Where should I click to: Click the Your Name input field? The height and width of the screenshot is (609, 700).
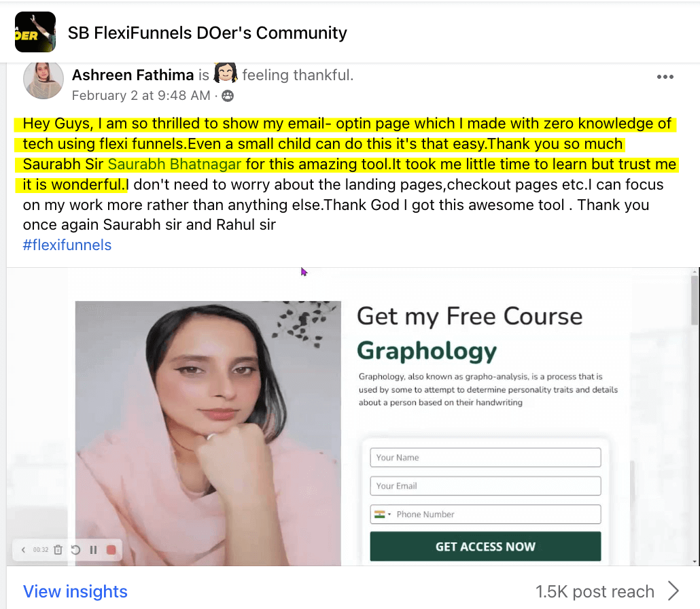click(x=485, y=457)
